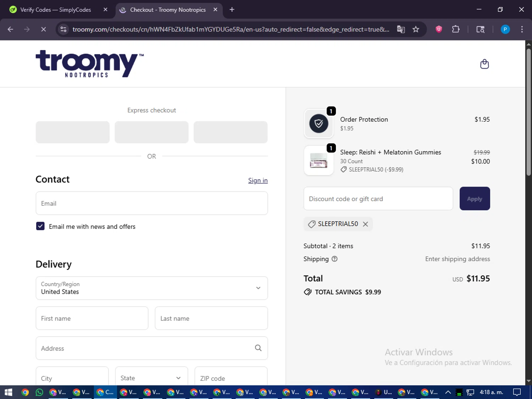Remove the SLEEPTRIAL50 discount code

[x=366, y=224]
